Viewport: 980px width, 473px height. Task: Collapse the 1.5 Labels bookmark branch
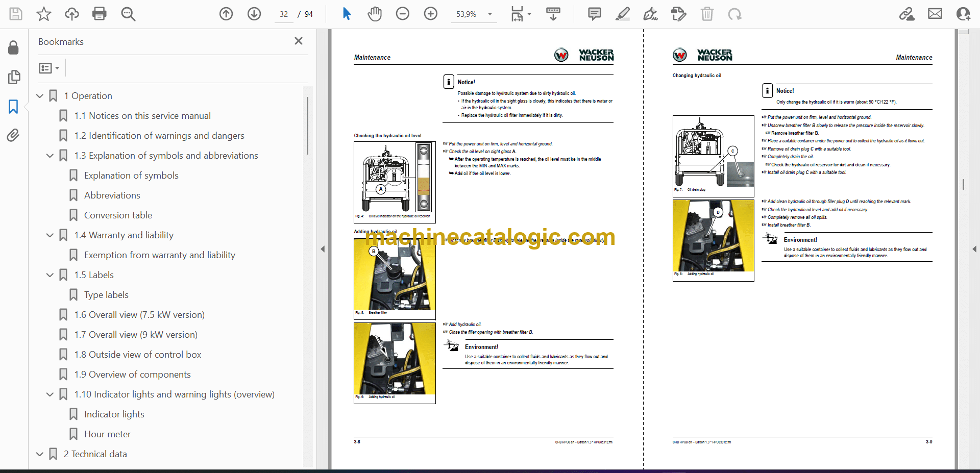50,275
